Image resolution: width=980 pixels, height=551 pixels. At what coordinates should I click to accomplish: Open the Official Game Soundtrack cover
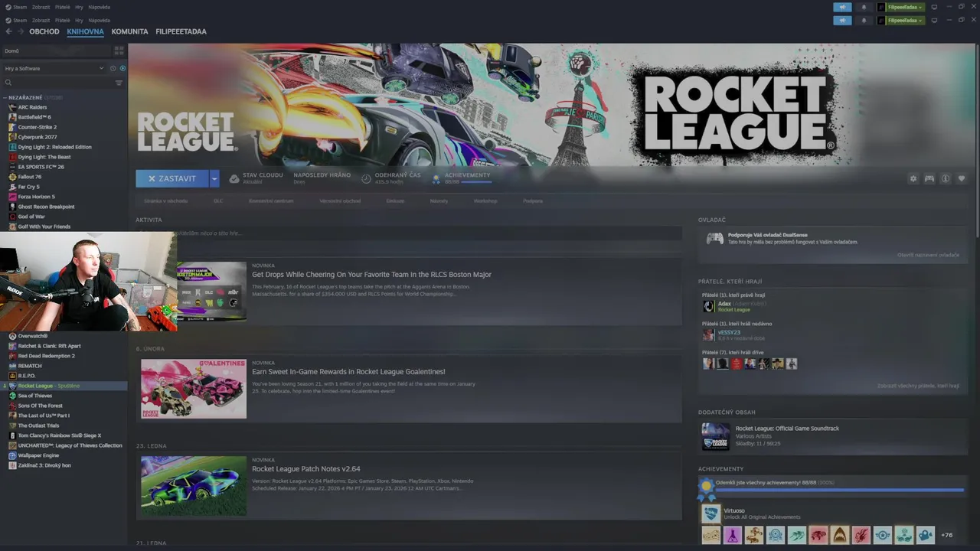[716, 437]
